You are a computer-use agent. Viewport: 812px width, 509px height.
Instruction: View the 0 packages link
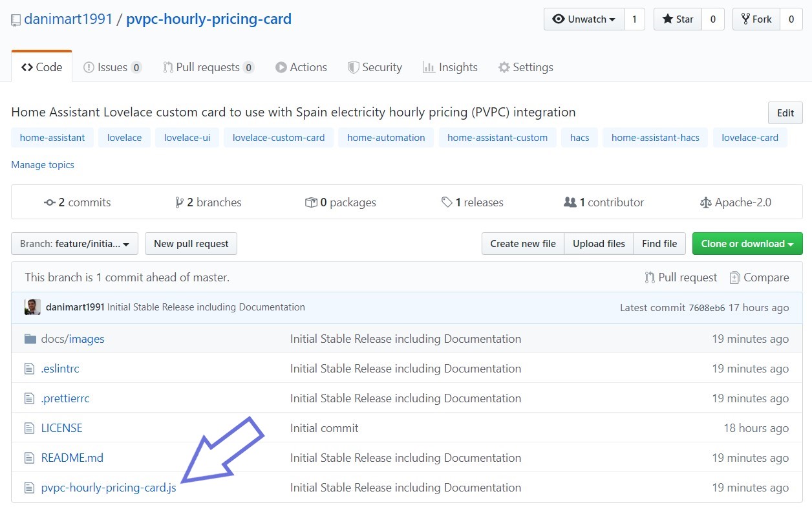pyautogui.click(x=341, y=202)
